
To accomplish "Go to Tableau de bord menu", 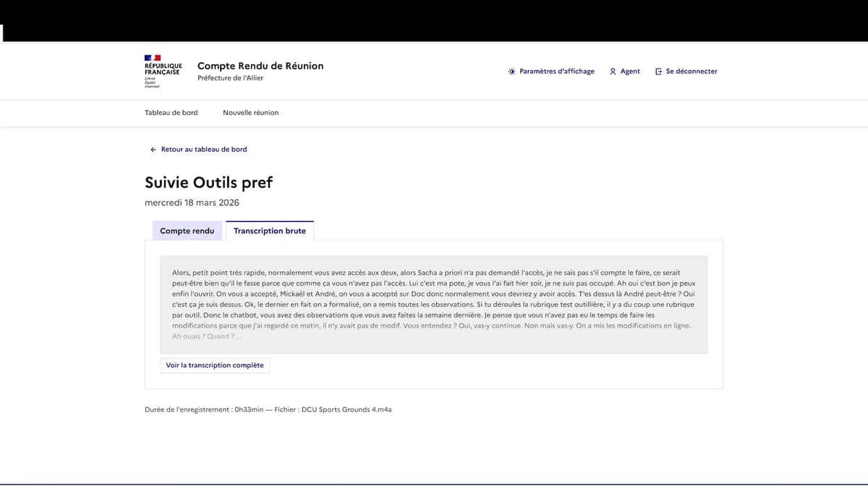I will 171,113.
